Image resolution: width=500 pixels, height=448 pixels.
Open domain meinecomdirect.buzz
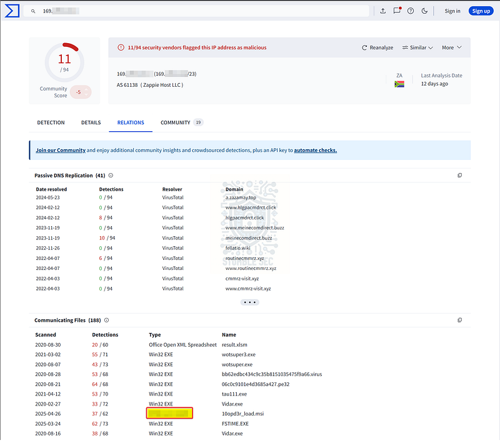249,238
